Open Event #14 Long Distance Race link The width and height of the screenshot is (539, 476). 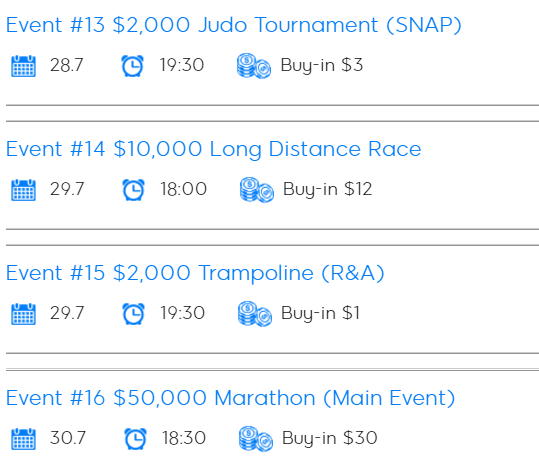(x=213, y=149)
